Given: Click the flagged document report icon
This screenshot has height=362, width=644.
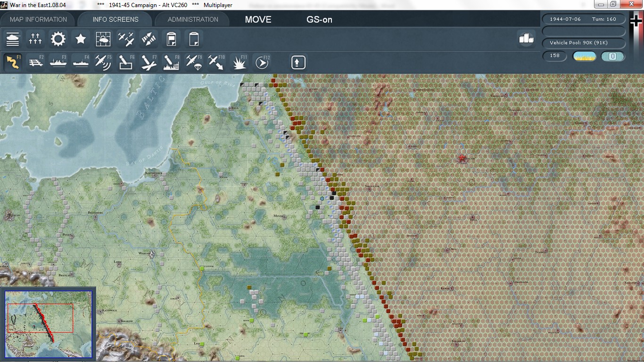Looking at the screenshot, I should point(171,39).
